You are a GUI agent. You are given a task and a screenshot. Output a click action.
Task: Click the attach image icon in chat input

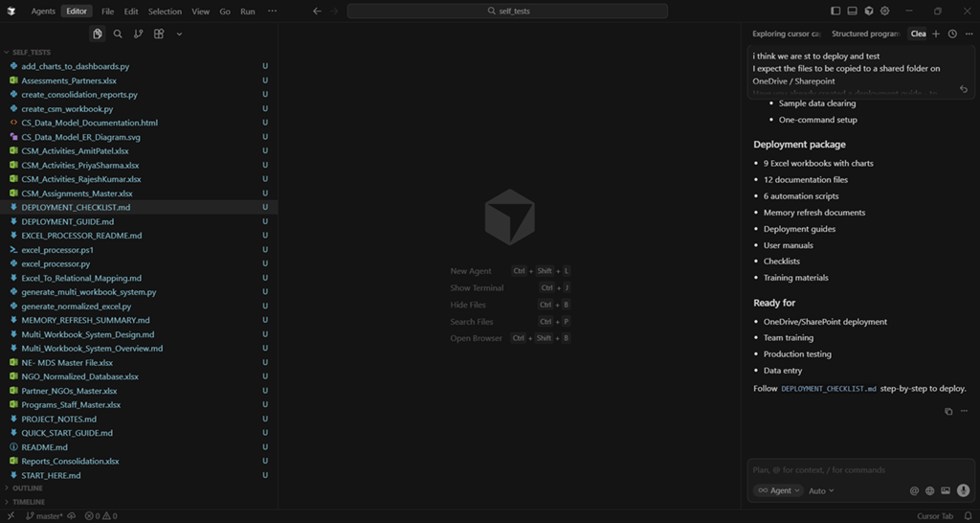pos(946,490)
